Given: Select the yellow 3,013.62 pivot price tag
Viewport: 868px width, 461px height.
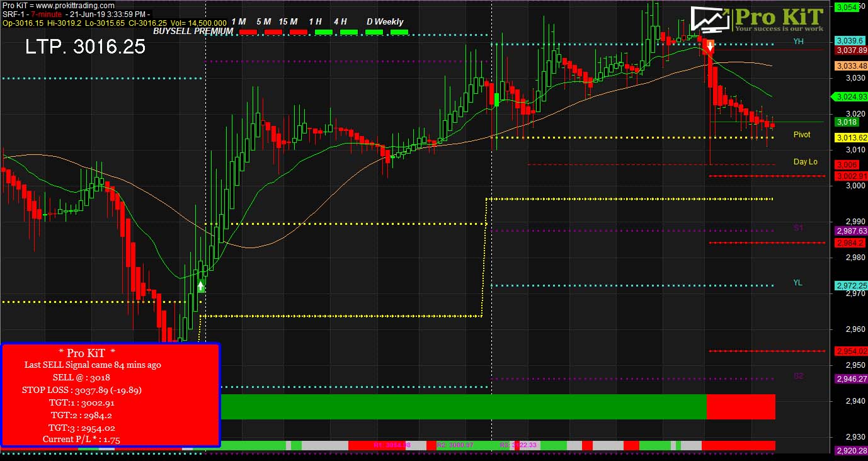Looking at the screenshot, I should 851,138.
